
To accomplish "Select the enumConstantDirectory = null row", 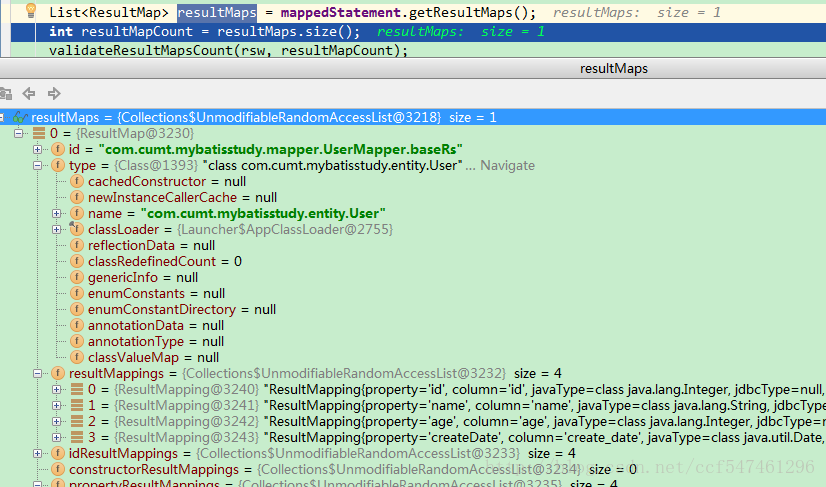I will click(182, 309).
